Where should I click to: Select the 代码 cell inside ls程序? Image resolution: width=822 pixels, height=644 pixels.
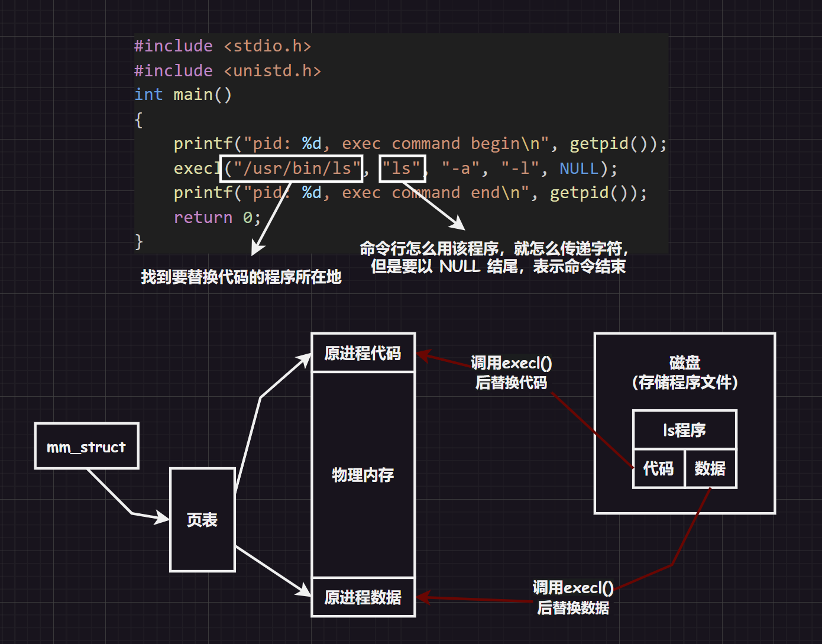point(659,468)
